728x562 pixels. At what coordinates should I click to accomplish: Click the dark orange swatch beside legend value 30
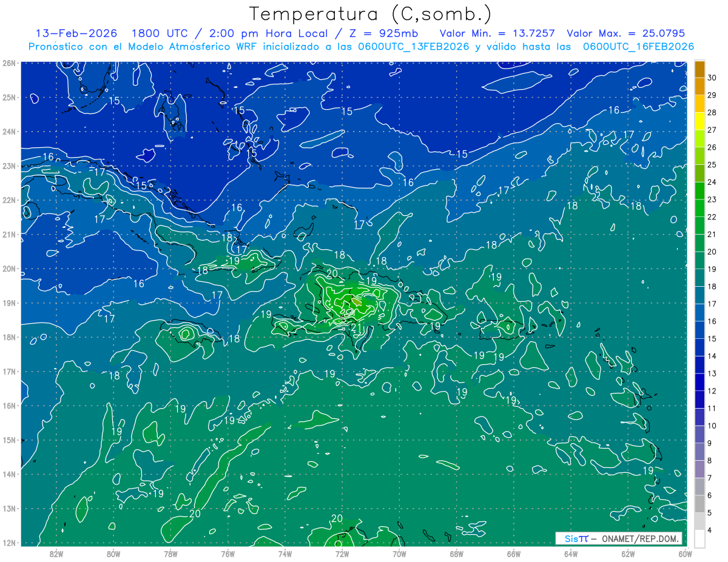point(699,69)
